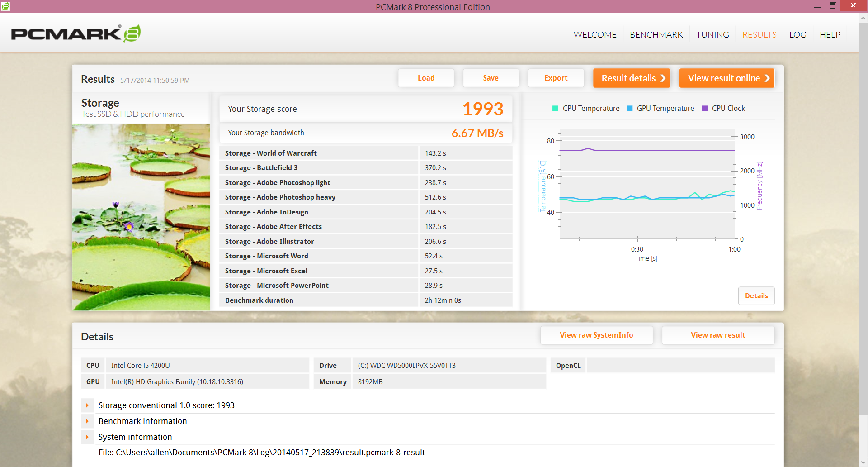Select the bandwidth value 6.67 MB/s
This screenshot has height=467, width=868.
pos(477,133)
